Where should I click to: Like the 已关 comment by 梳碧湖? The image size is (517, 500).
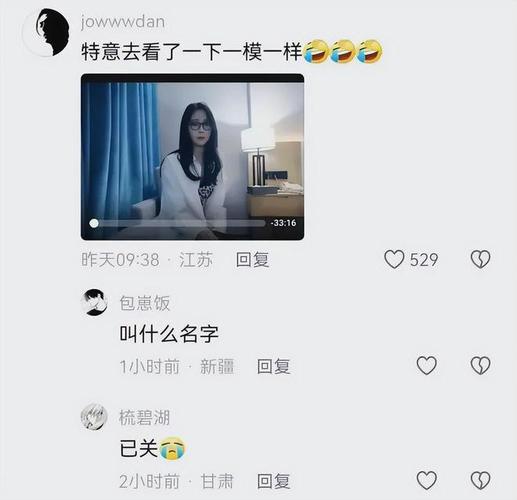[x=427, y=480]
